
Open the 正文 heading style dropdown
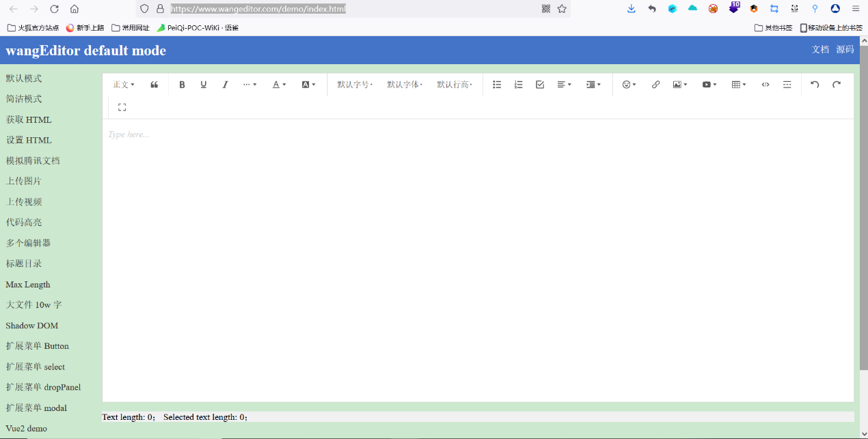(124, 85)
